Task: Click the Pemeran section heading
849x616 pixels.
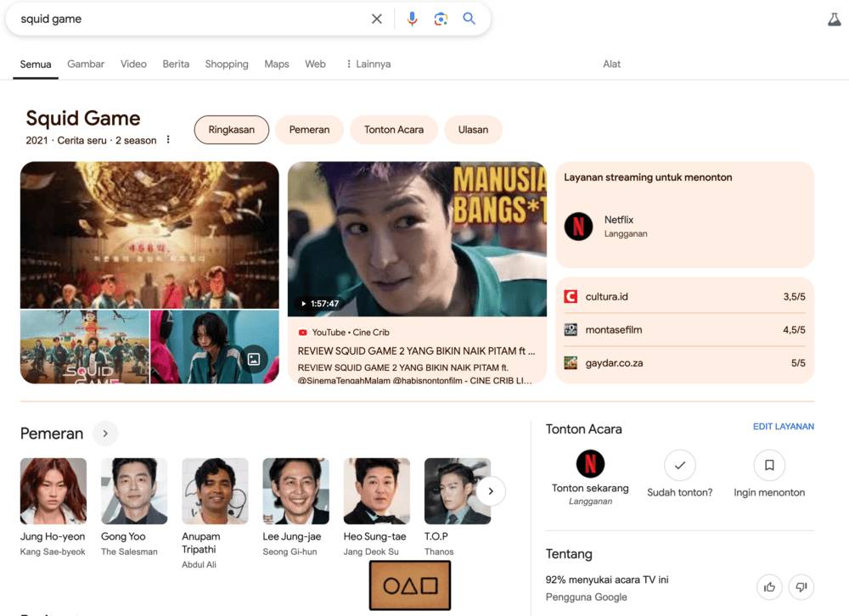Action: [x=52, y=434]
